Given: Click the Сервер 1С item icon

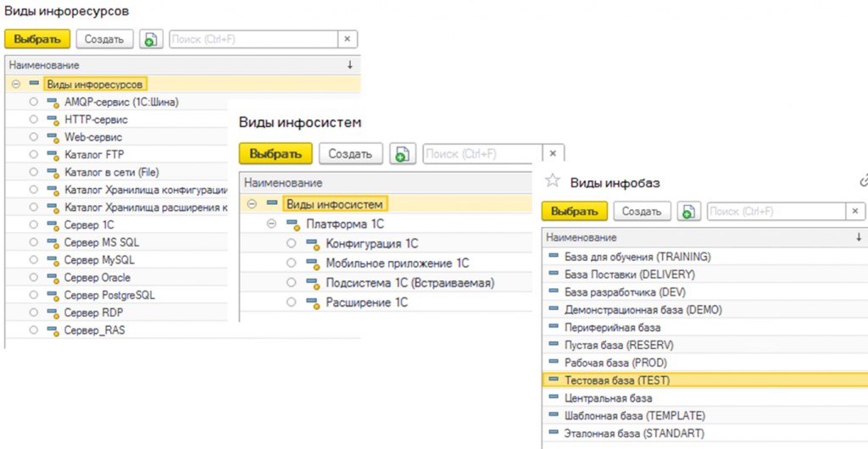Looking at the screenshot, I should coord(53,225).
